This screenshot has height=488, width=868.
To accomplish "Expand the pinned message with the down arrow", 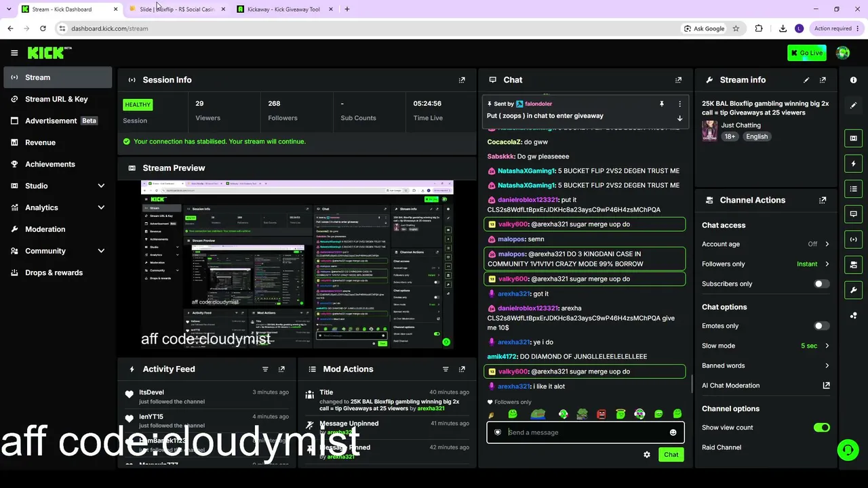I will point(679,119).
